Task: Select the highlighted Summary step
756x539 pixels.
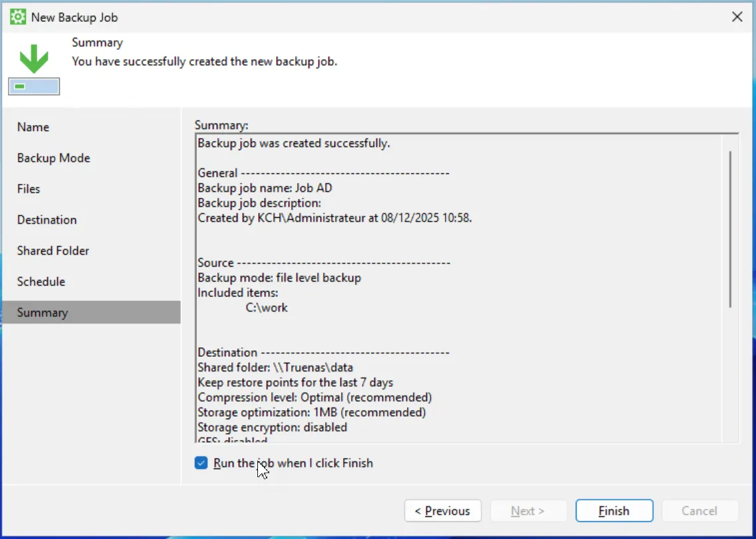Action: point(43,312)
